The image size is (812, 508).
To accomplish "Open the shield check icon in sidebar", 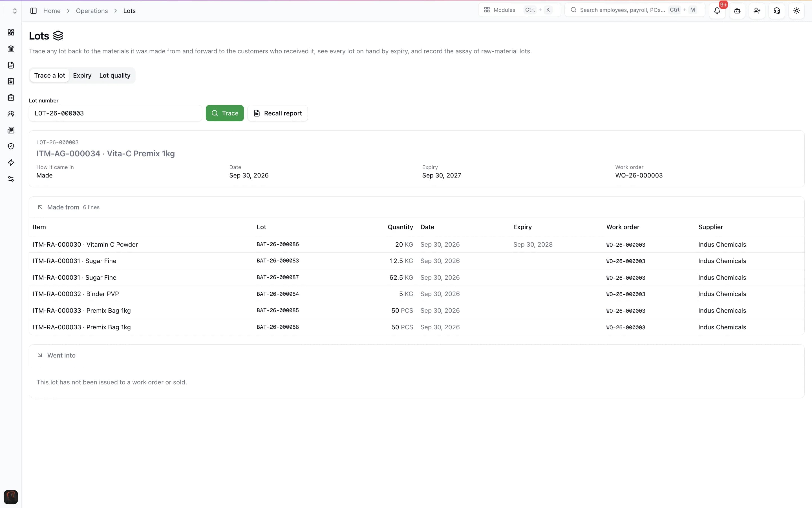I will coord(11,146).
